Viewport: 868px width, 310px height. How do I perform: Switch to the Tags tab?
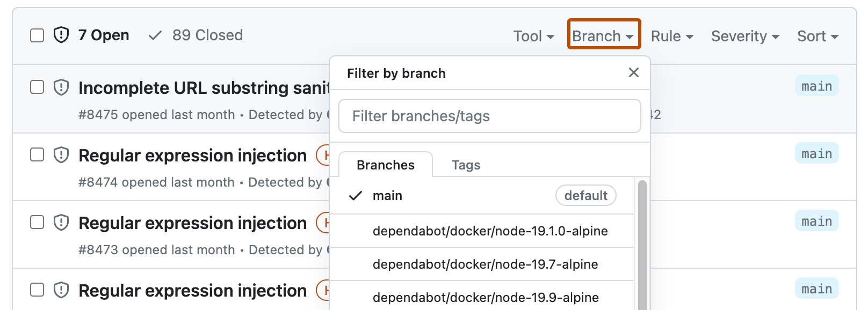tap(466, 165)
